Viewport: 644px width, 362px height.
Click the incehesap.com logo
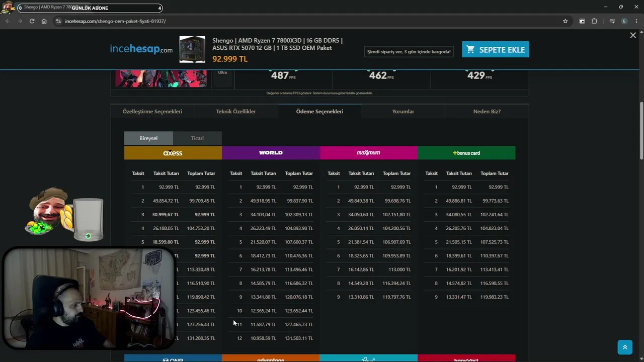pos(141,49)
